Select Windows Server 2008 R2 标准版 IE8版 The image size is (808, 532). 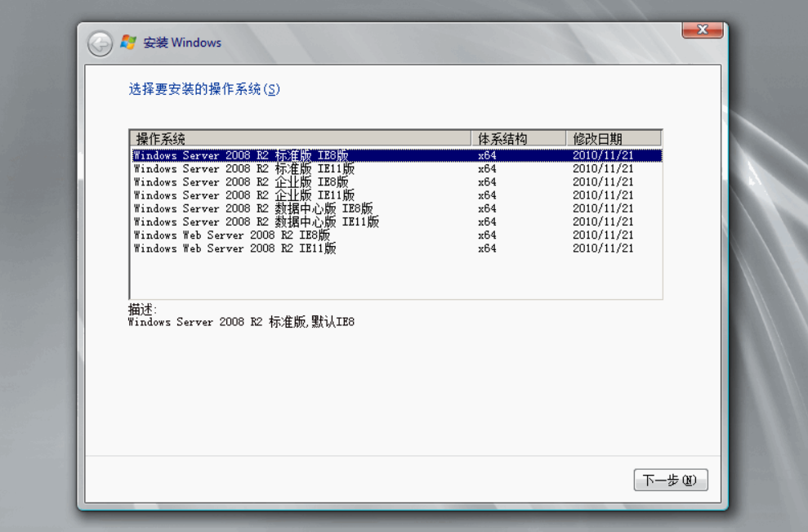pos(241,155)
